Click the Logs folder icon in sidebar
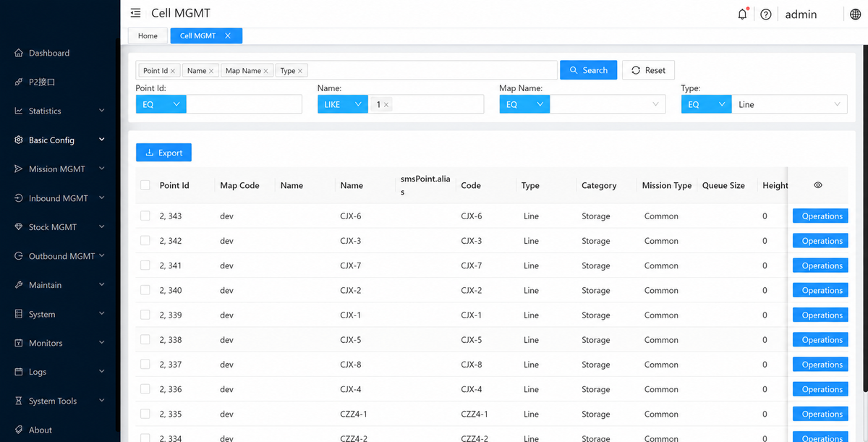 19,372
